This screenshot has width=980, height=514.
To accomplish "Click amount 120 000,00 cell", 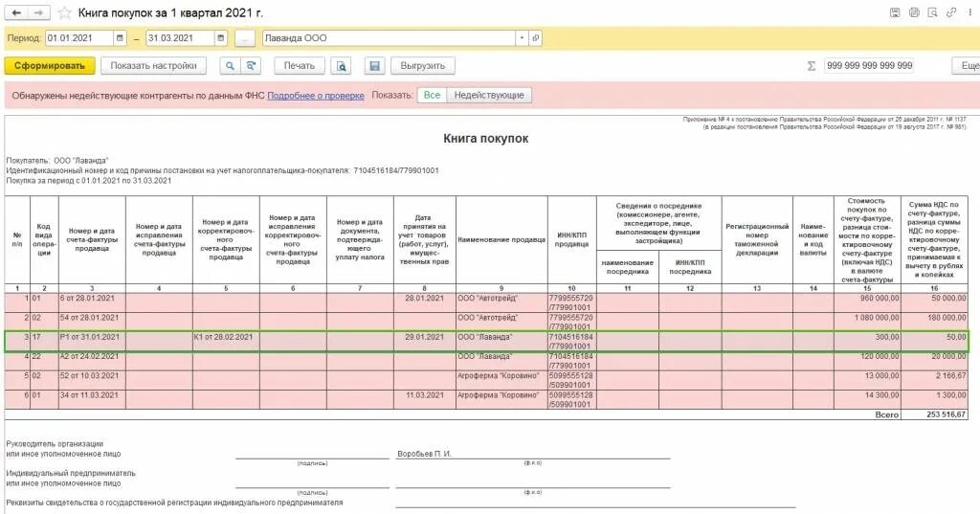I will (x=867, y=362).
